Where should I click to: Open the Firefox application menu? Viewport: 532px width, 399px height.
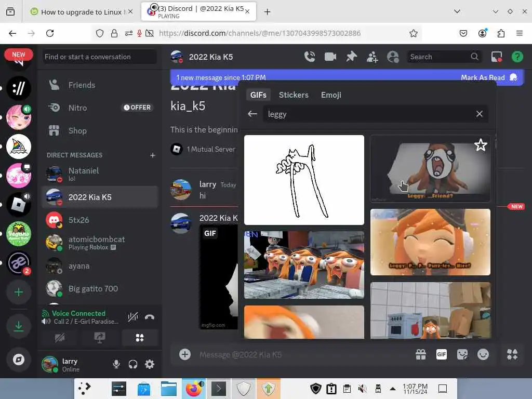click(x=519, y=33)
